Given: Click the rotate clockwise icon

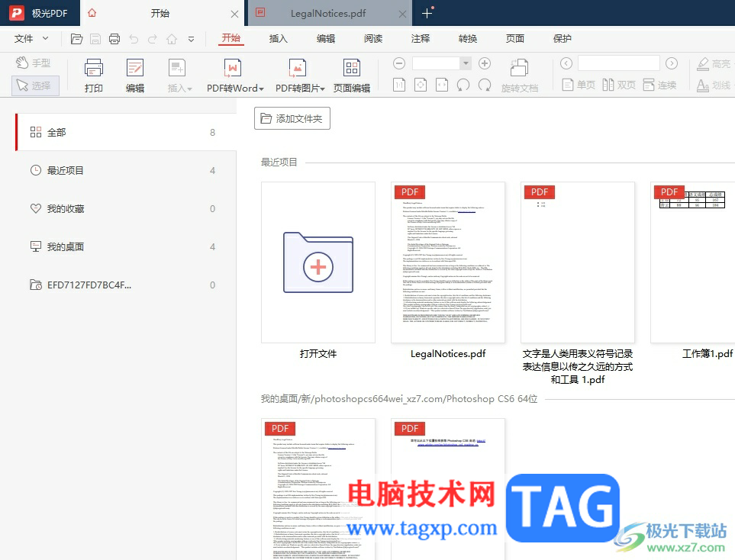Looking at the screenshot, I should (x=484, y=85).
